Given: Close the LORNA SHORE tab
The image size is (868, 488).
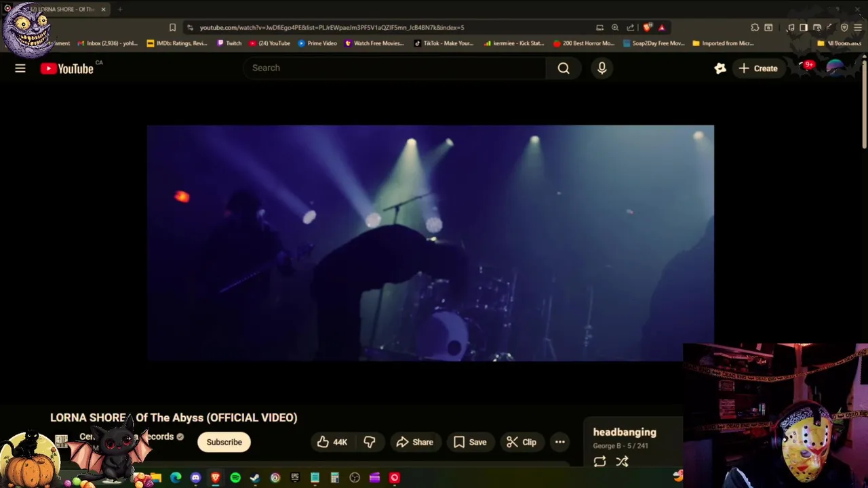Looking at the screenshot, I should (x=103, y=9).
